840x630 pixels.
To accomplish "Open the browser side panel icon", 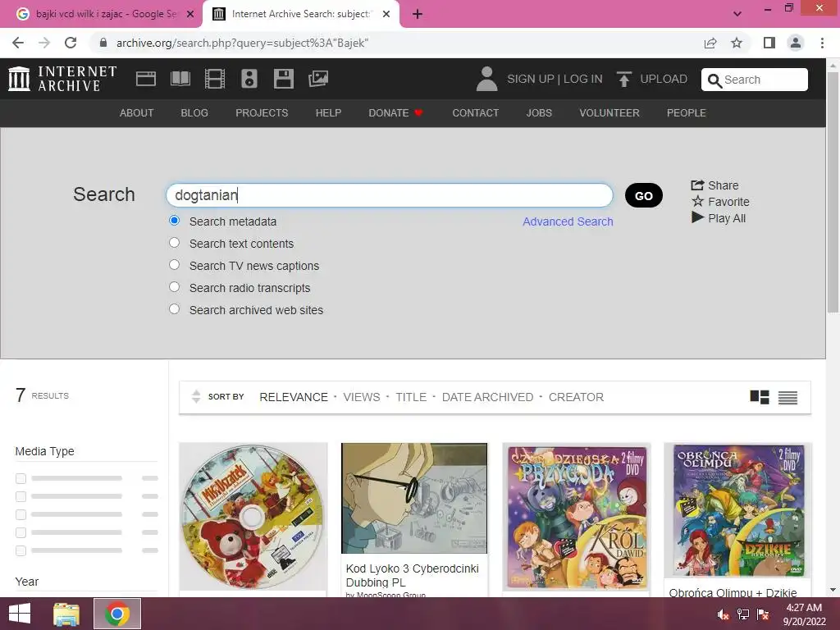I will (x=769, y=43).
